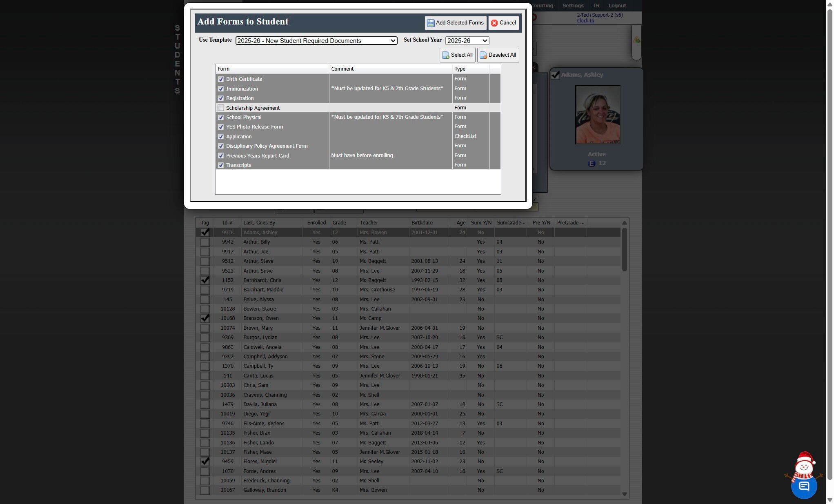Open the chat bubble support widget
The image size is (834, 504).
804,486
